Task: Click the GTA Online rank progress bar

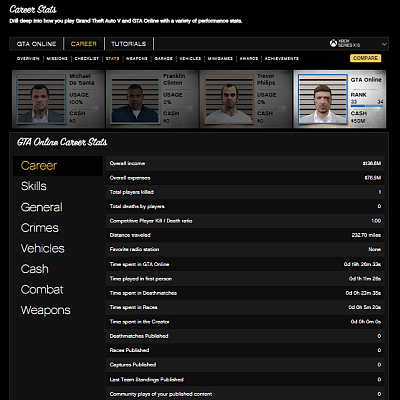Action: click(367, 106)
